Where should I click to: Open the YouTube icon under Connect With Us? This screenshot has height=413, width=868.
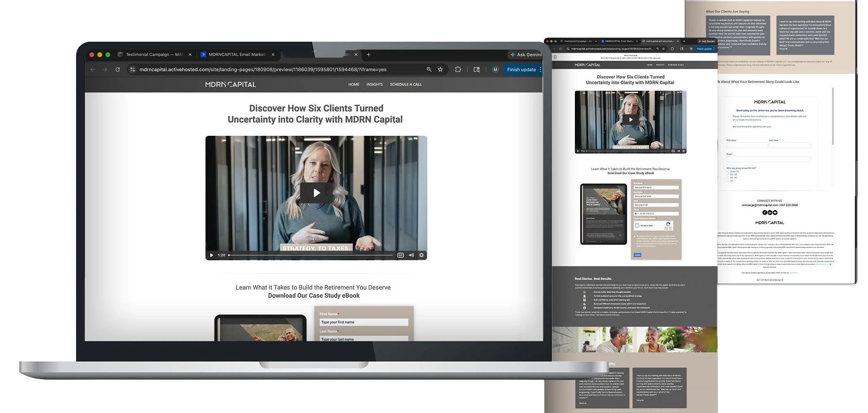point(775,212)
